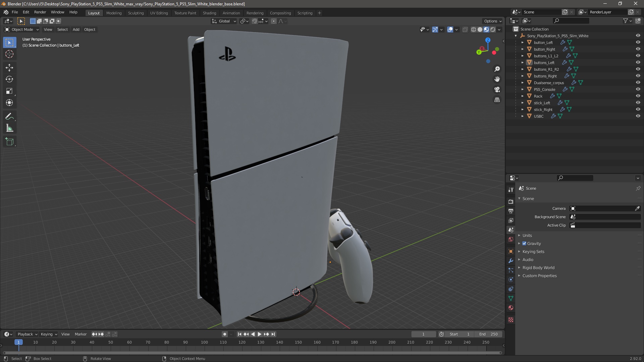Click the End frame 250 field

pos(488,334)
